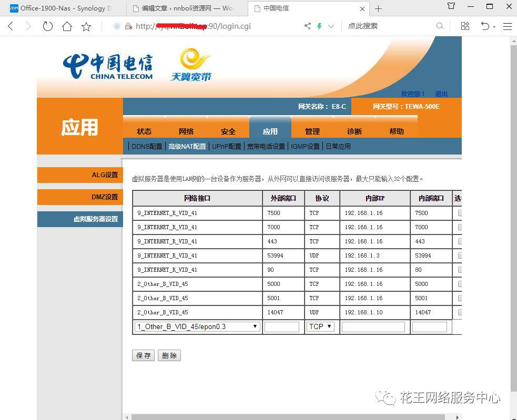This screenshot has height=420, width=517.
Task: Switch to the 管理 tab
Action: [x=312, y=131]
